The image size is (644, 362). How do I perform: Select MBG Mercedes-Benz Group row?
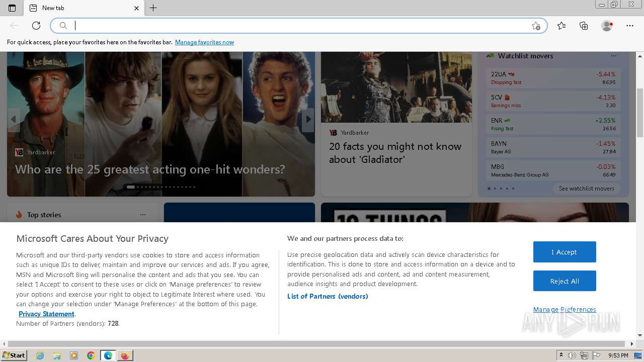[553, 170]
